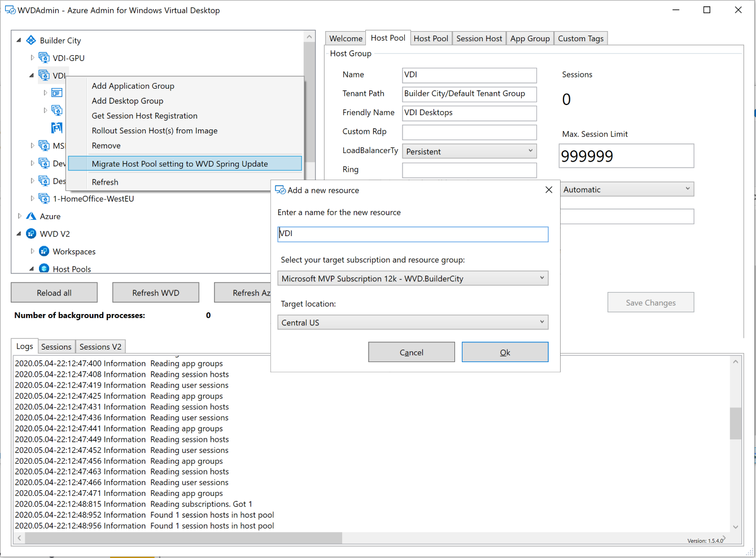The image size is (756, 558).
Task: Click the VDI host pool icon
Action: pyautogui.click(x=44, y=75)
